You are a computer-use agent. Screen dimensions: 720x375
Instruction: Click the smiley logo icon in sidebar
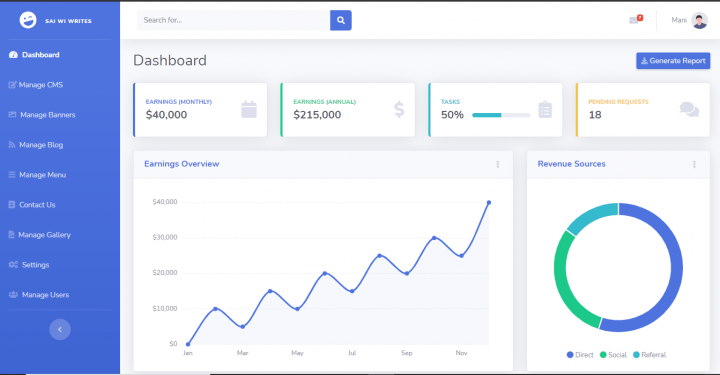(28, 20)
